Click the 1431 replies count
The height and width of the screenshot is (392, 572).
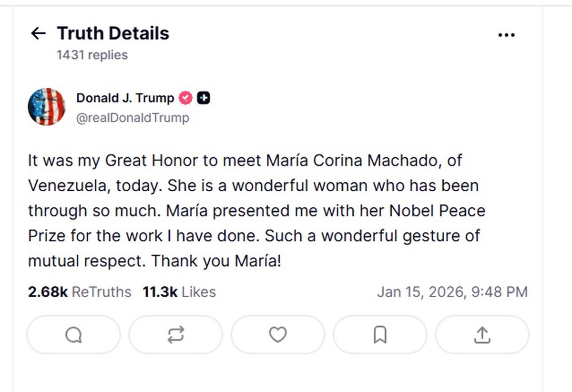coord(92,55)
